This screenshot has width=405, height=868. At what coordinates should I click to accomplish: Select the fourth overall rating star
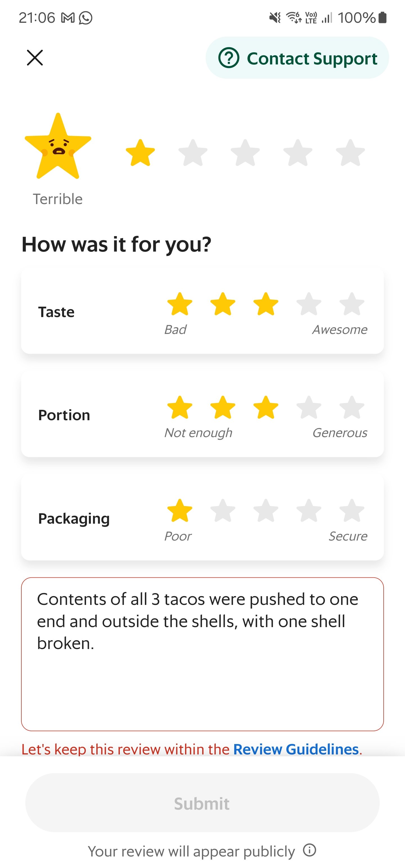(x=298, y=153)
